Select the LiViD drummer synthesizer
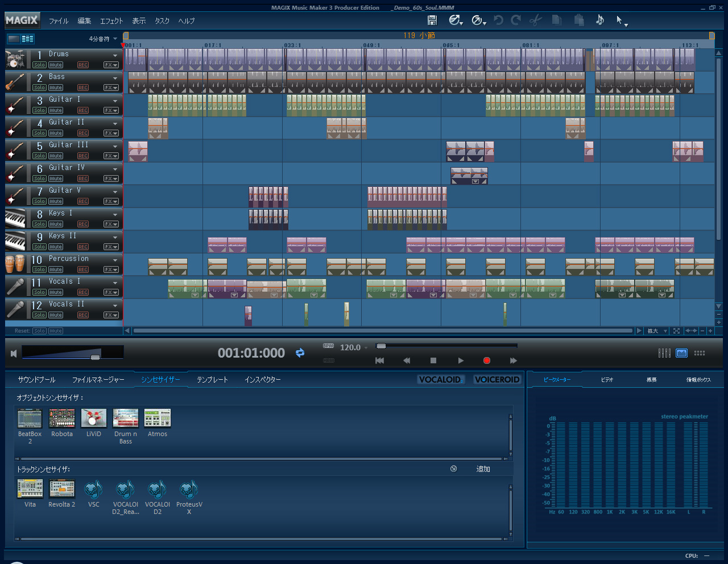This screenshot has height=564, width=728. tap(94, 418)
